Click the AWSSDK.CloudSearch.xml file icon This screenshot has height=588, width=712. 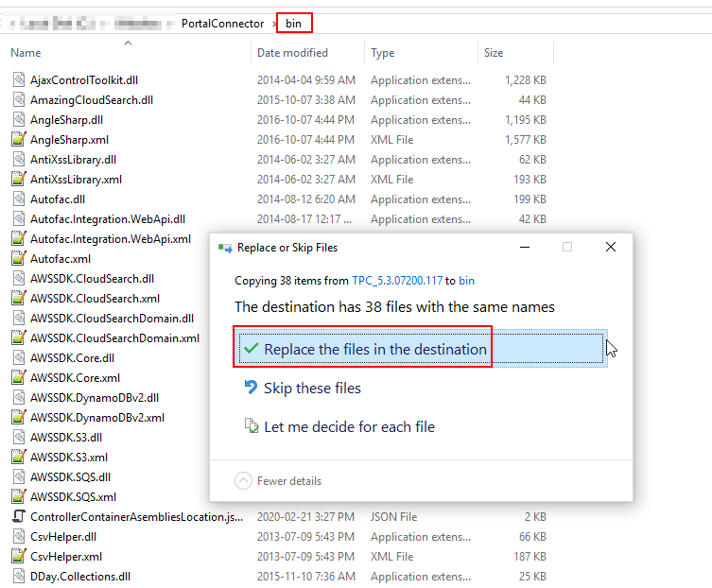click(x=19, y=299)
